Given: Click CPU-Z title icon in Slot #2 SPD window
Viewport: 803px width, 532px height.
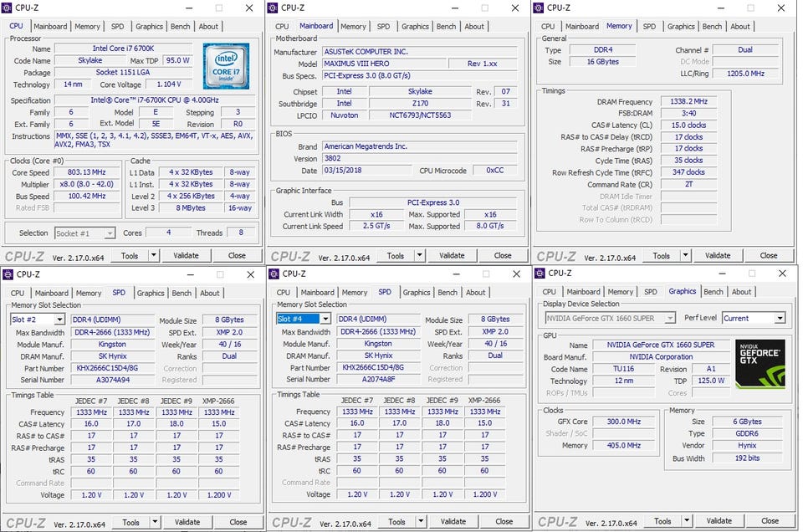Looking at the screenshot, I should 8,274.
